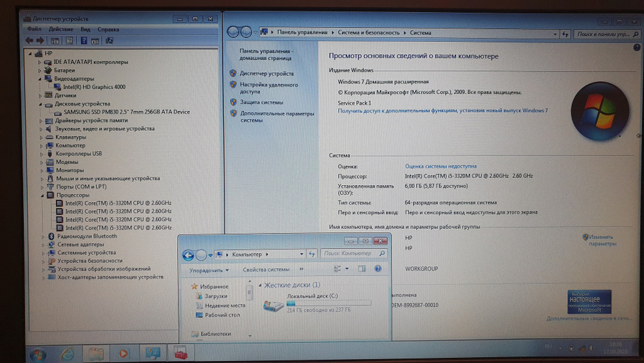Select Системные устройства category
This screenshot has width=644, height=363.
(x=86, y=252)
